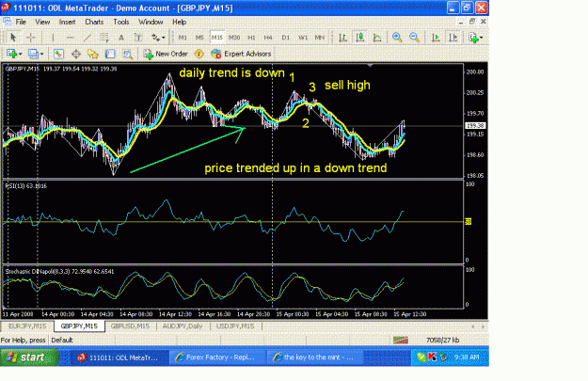
Task: Click the yellow diamond info icon
Action: [x=199, y=54]
